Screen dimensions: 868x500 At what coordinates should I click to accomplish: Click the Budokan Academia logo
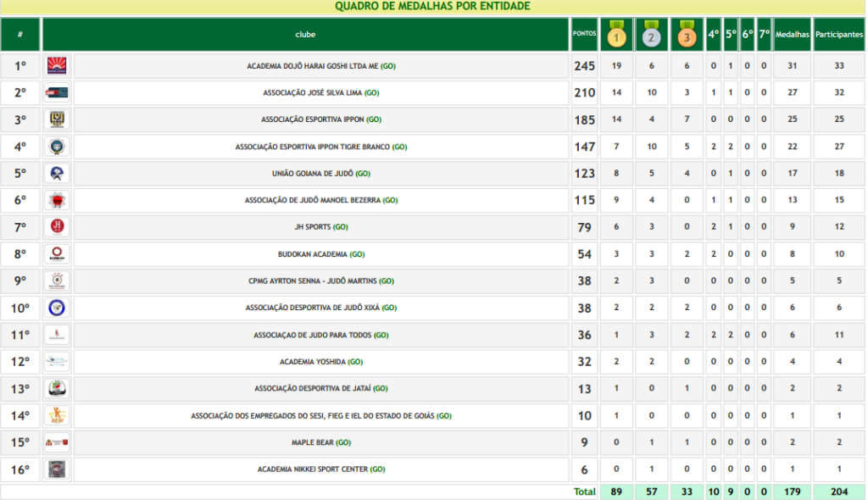coord(57,254)
